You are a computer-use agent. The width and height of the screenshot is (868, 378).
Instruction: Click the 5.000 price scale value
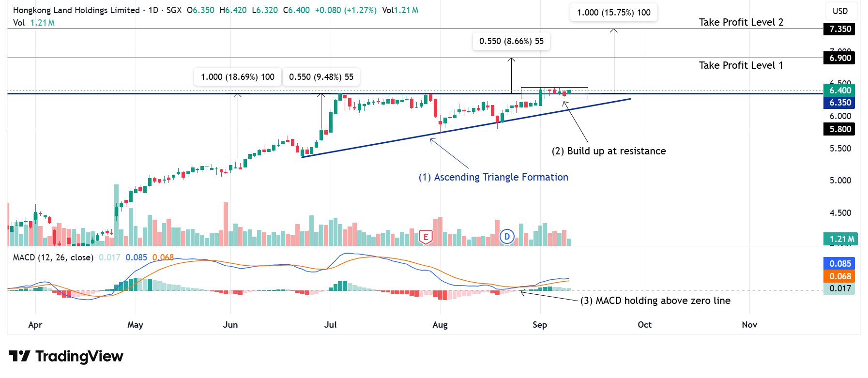point(840,181)
